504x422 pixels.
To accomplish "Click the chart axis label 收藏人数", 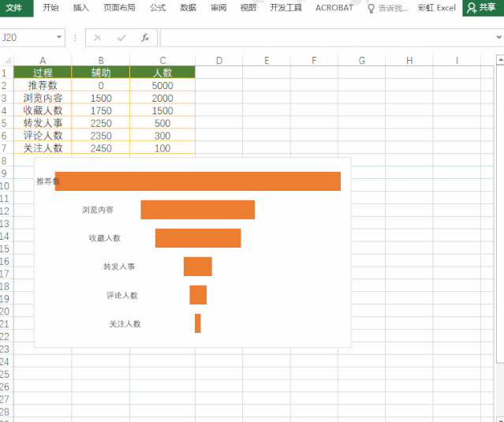I will coord(105,238).
